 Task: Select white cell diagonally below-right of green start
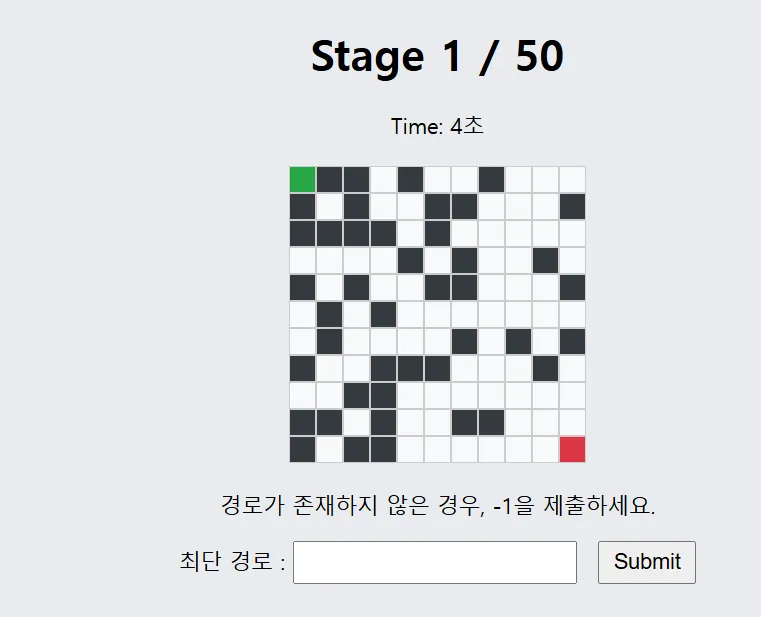(x=329, y=206)
